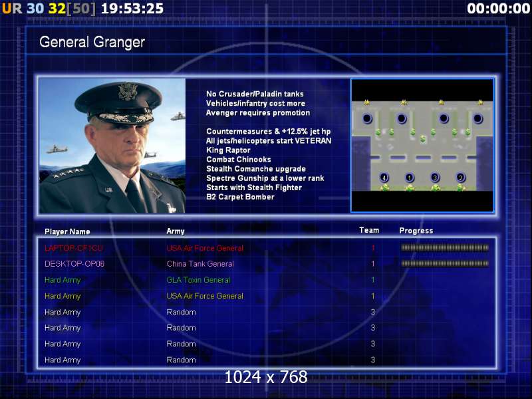The image size is (532, 399).
Task: Select the LAPTOP-CF1CU row loading progress bar
Action: pos(445,247)
